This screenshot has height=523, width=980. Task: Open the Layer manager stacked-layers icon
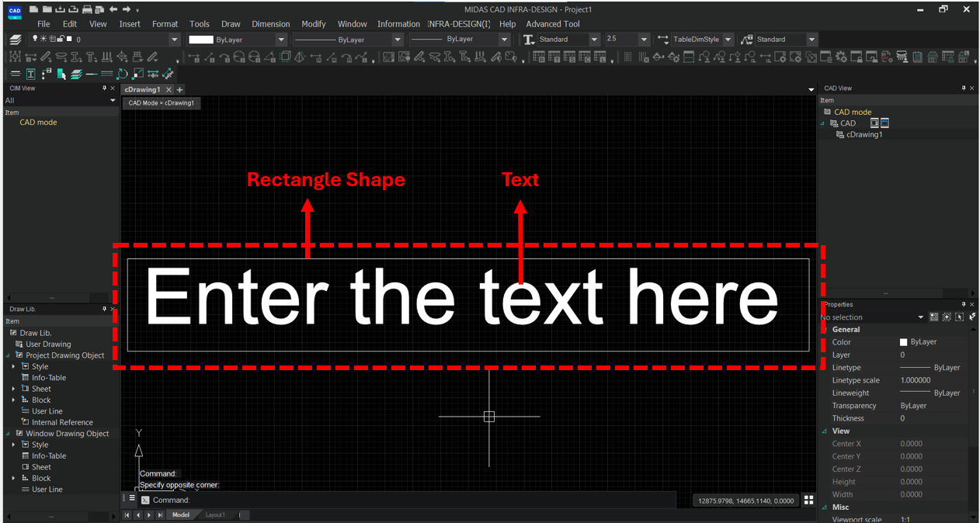click(x=15, y=39)
